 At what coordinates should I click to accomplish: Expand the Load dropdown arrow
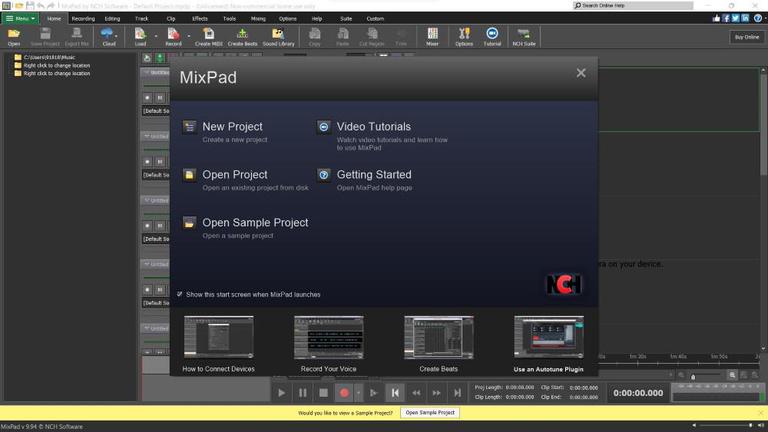(155, 35)
